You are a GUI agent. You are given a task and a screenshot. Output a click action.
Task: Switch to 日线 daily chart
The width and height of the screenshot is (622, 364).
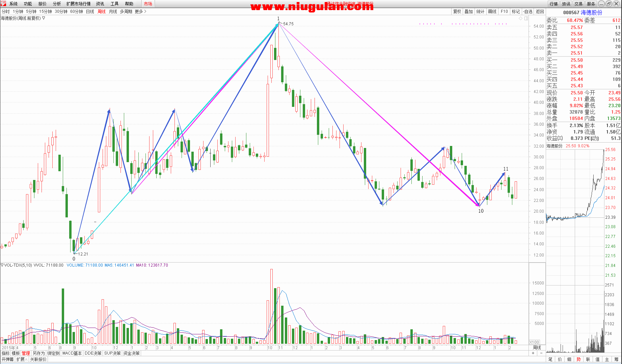coord(90,11)
